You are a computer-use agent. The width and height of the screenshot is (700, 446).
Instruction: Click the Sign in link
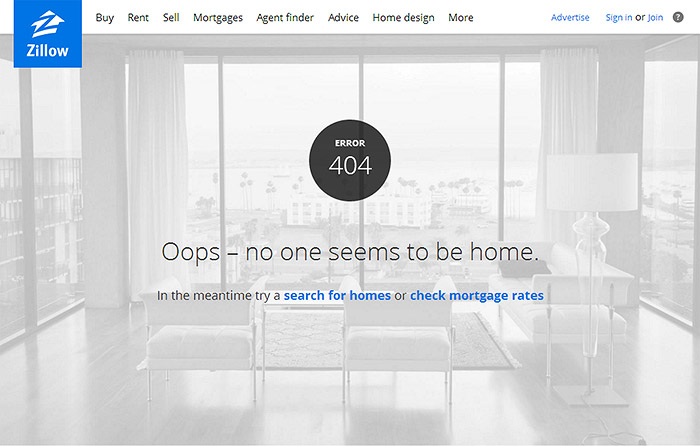(619, 17)
